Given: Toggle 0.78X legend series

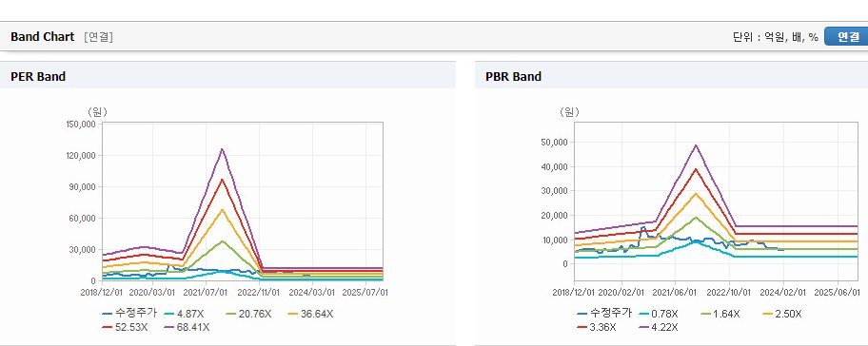Looking at the screenshot, I should click(x=659, y=314).
